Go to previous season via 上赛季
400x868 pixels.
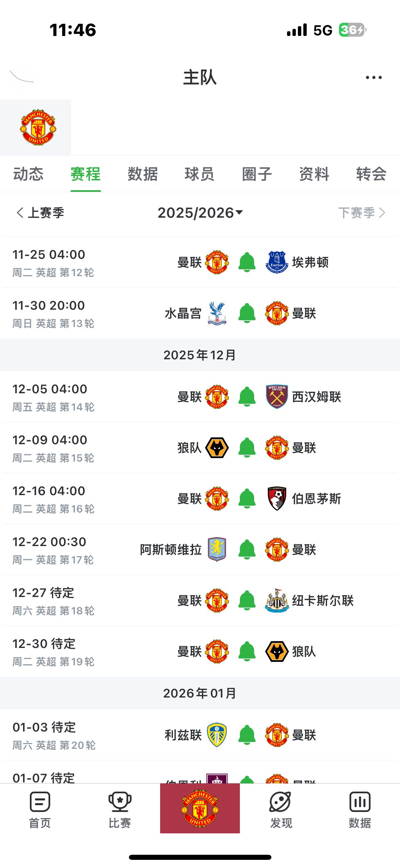(40, 213)
